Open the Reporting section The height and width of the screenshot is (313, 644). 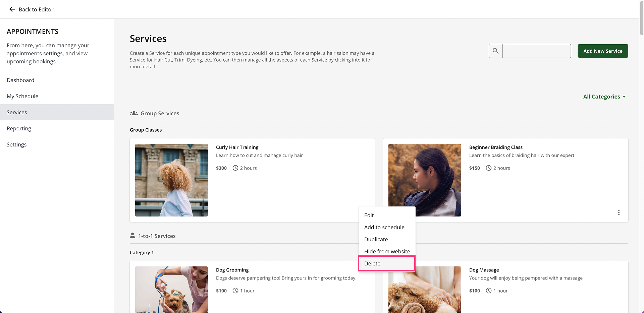pos(57,128)
